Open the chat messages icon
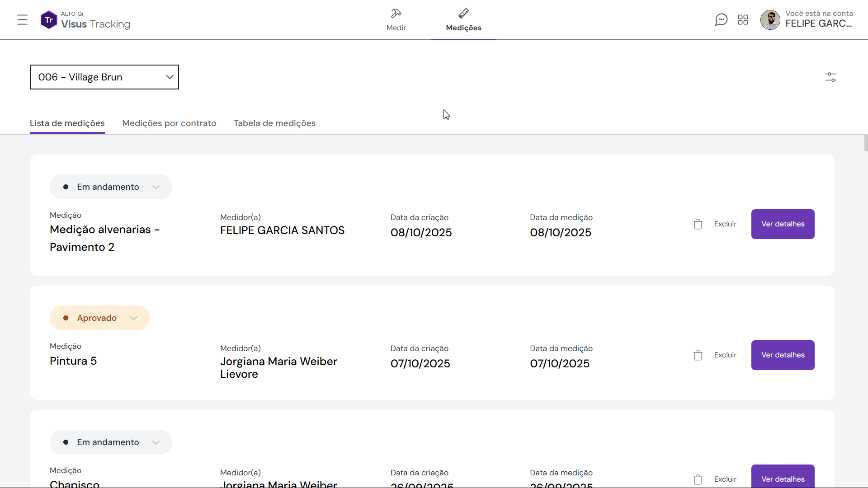This screenshot has width=868, height=488. (x=721, y=20)
